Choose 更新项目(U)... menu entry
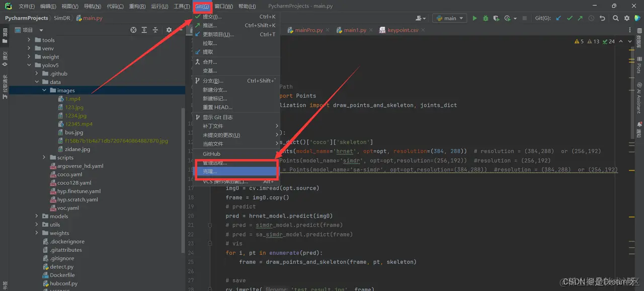 (x=236, y=34)
